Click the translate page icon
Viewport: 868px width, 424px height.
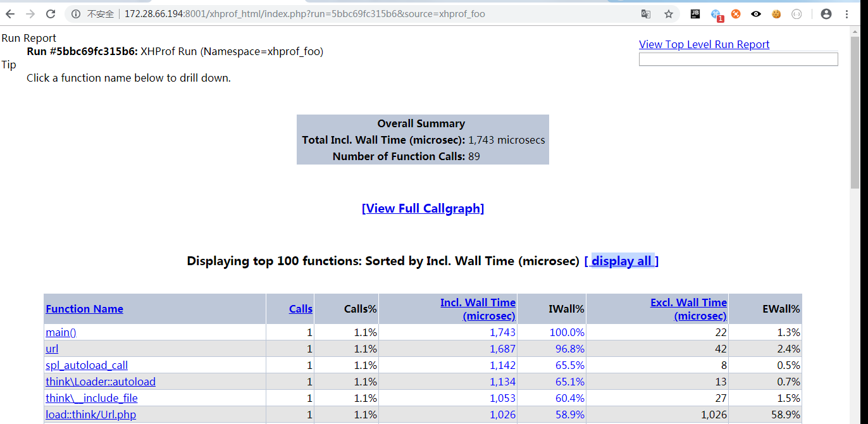coord(645,14)
